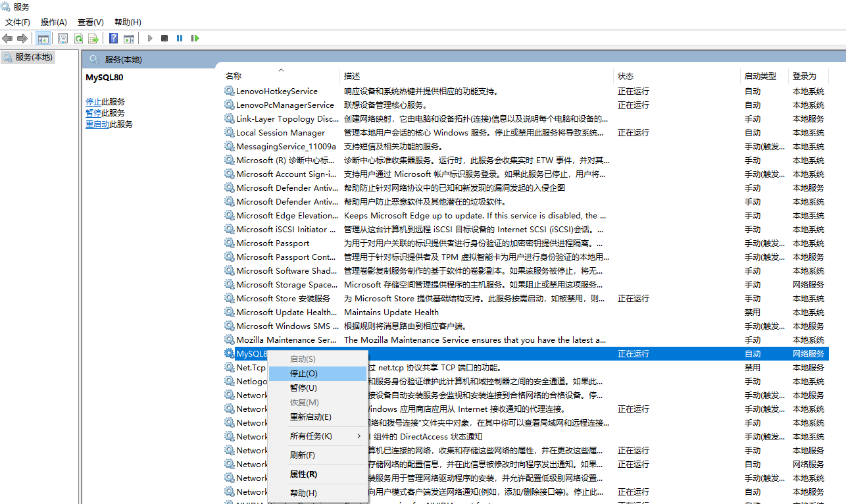Click the 暂停 link for MySQL80
The width and height of the screenshot is (846, 504).
[93, 113]
